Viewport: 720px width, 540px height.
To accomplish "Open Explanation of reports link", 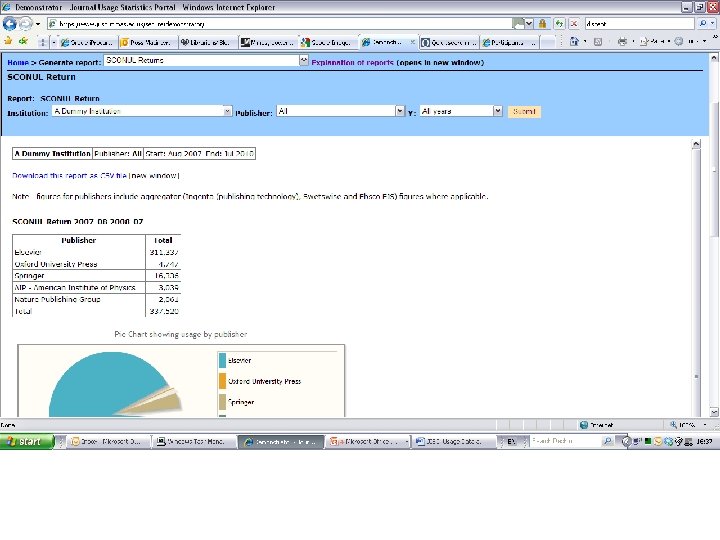I will coord(352,62).
